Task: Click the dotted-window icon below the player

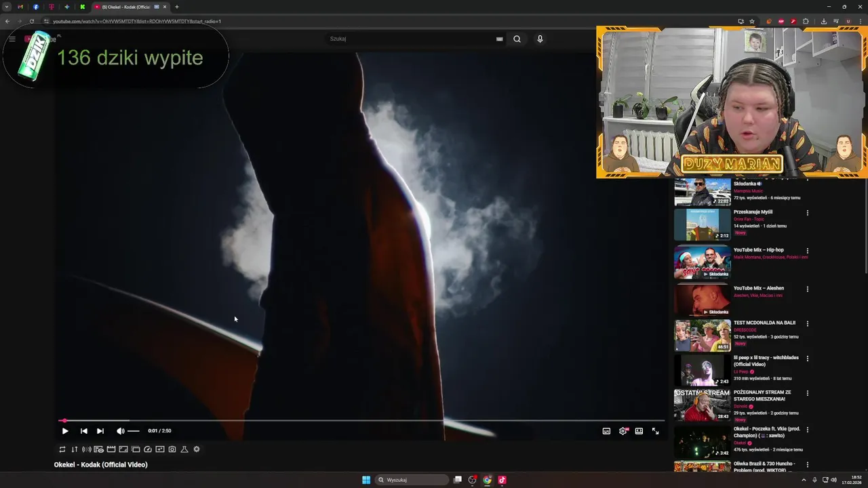Action: click(136, 449)
